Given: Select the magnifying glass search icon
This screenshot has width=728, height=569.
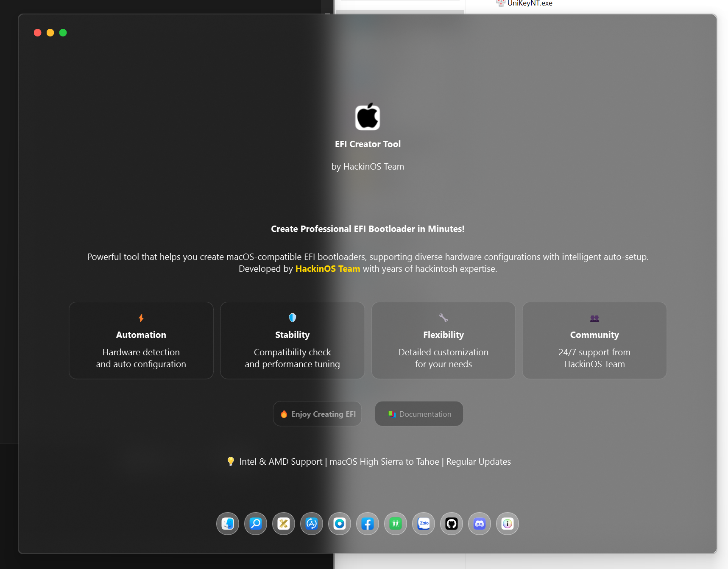Looking at the screenshot, I should [256, 524].
